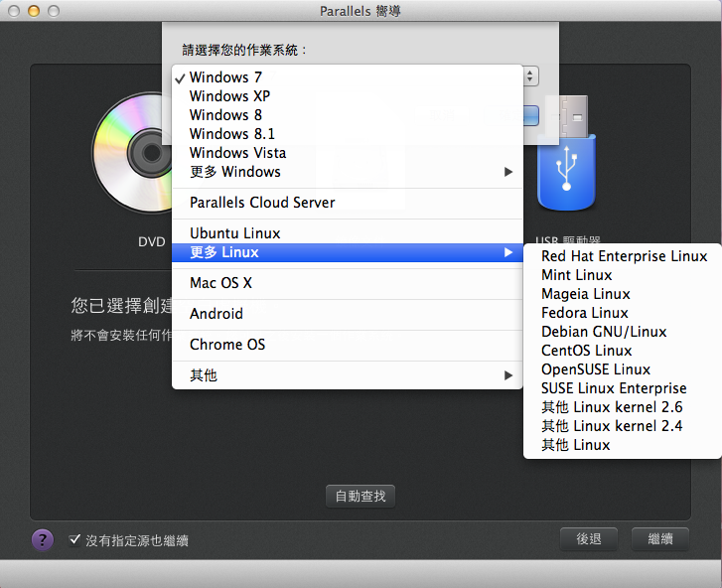Select Mac OS X entry
Image resolution: width=722 pixels, height=588 pixels.
(x=348, y=283)
